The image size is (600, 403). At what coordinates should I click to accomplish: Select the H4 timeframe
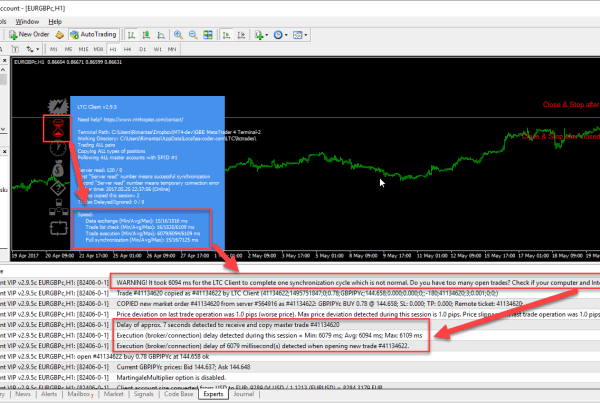point(127,49)
